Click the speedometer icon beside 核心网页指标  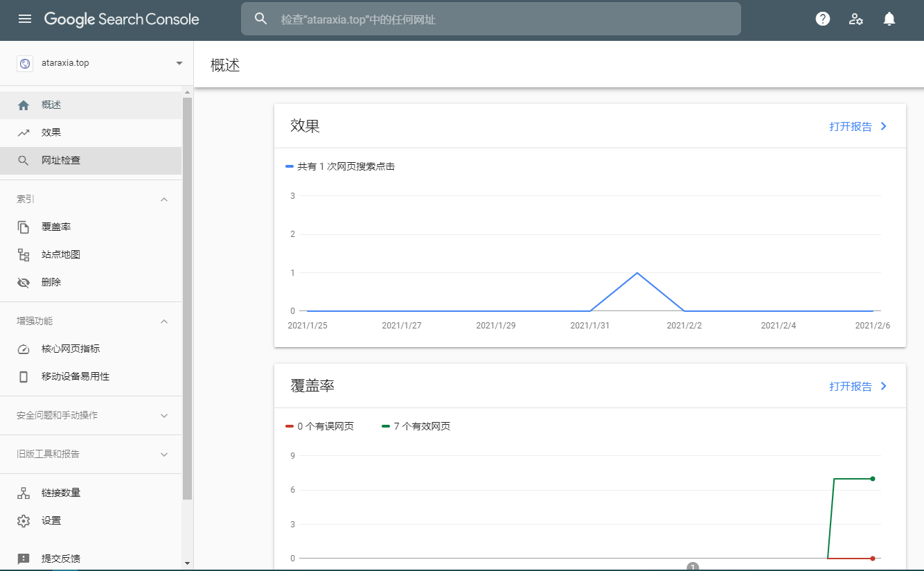tap(24, 349)
